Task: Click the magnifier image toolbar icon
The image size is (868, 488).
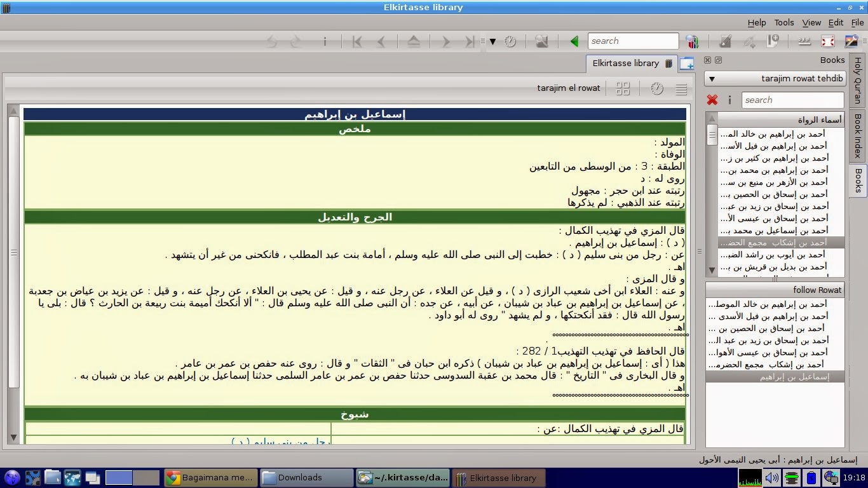Action: pos(541,42)
